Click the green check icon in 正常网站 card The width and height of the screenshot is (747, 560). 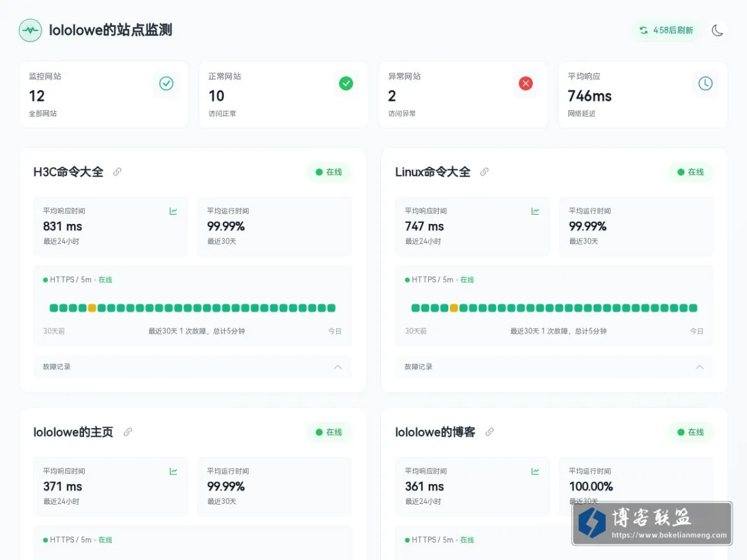346,83
